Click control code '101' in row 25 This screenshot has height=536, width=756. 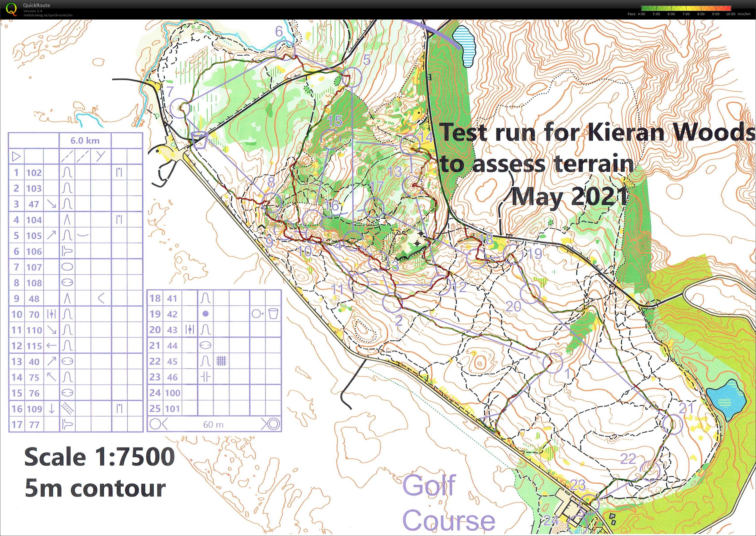(x=173, y=409)
